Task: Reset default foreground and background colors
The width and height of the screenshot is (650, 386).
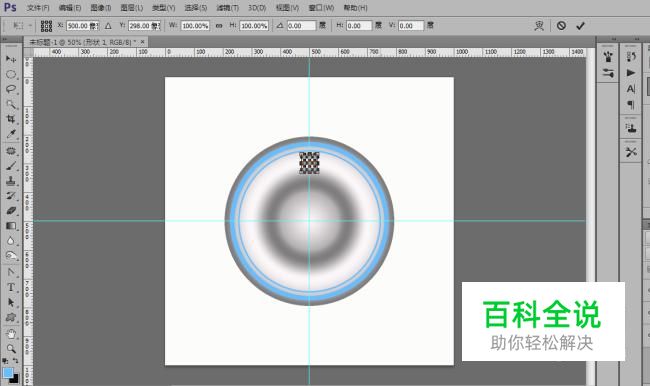Action: [5, 361]
